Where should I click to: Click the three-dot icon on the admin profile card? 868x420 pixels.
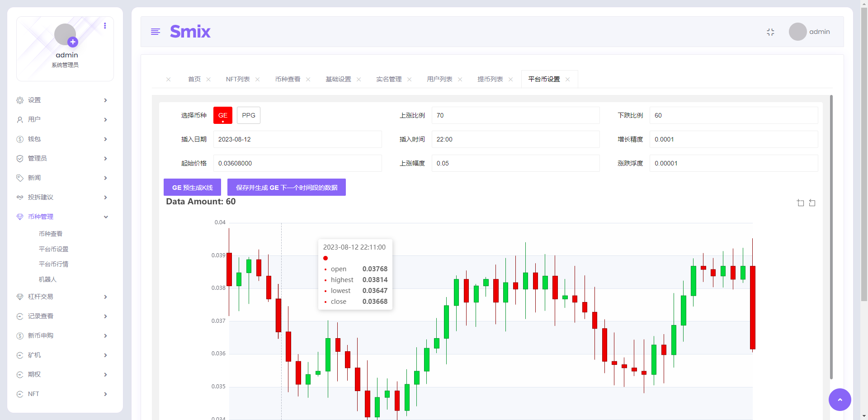point(105,26)
